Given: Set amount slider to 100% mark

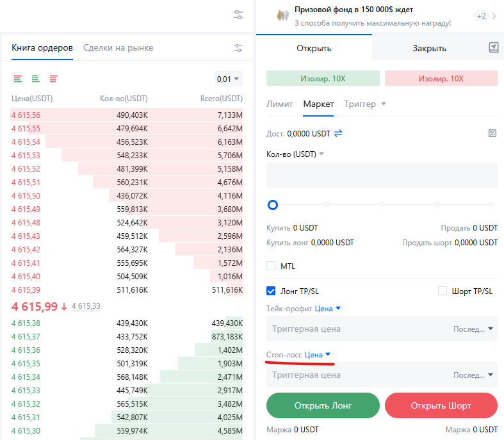Looking at the screenshot, I should (x=491, y=204).
